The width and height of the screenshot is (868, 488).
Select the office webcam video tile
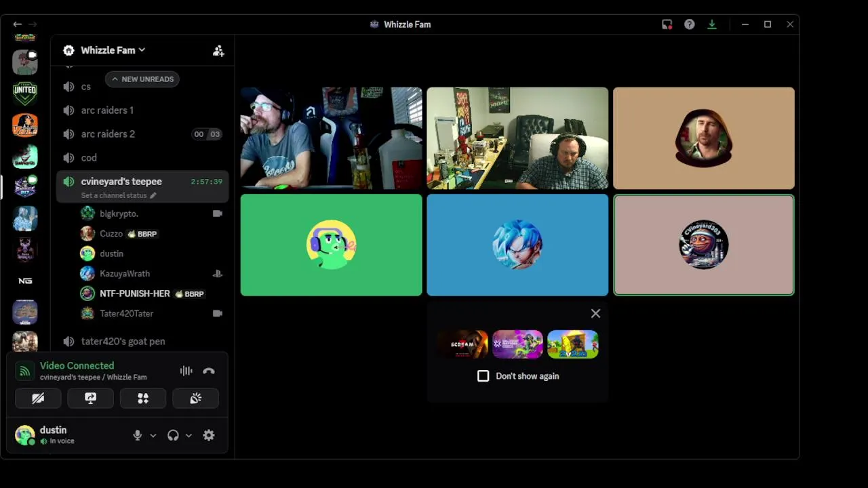pyautogui.click(x=517, y=138)
